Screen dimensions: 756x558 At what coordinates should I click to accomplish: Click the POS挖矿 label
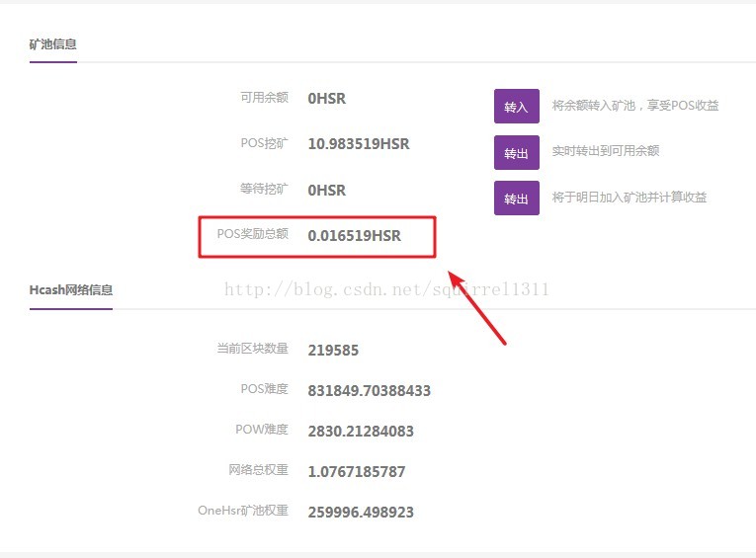[264, 143]
